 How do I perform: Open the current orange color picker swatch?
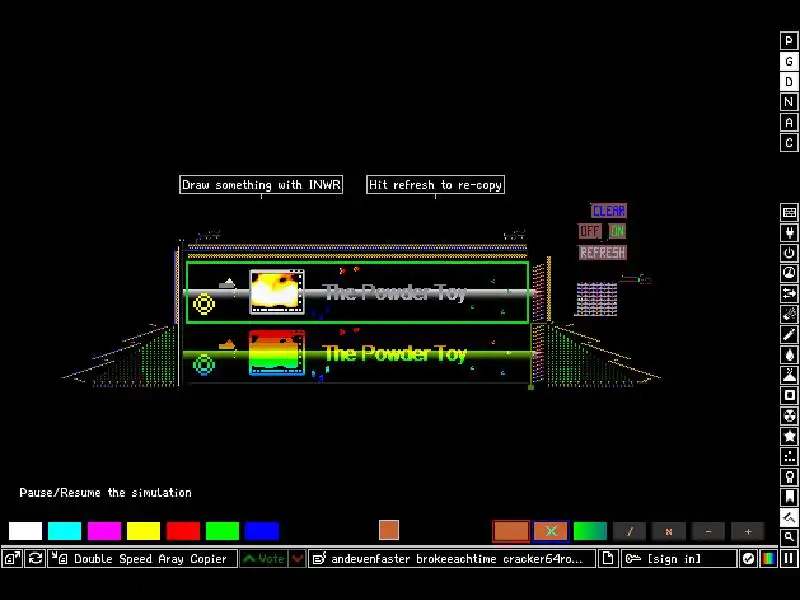(x=389, y=530)
